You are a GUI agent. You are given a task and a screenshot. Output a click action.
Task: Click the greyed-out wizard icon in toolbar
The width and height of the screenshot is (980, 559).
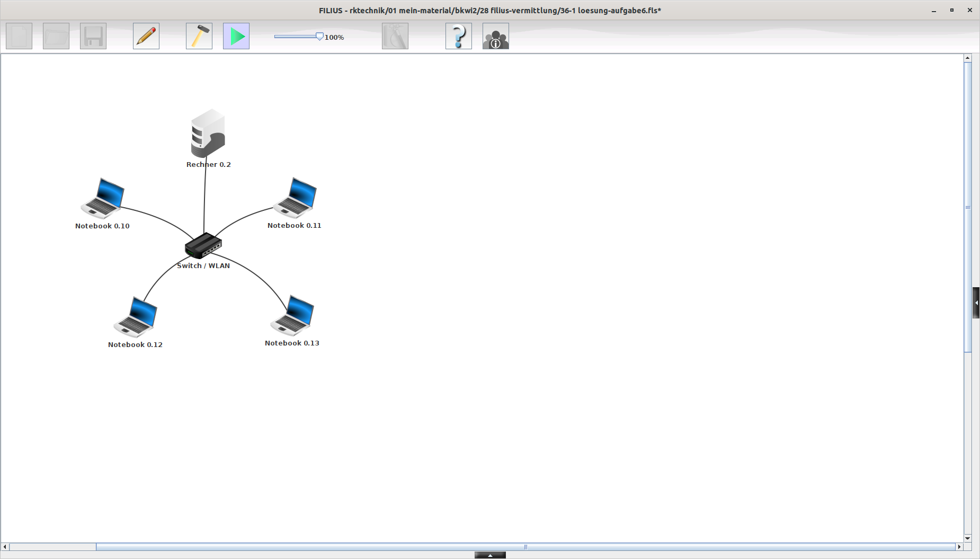395,36
